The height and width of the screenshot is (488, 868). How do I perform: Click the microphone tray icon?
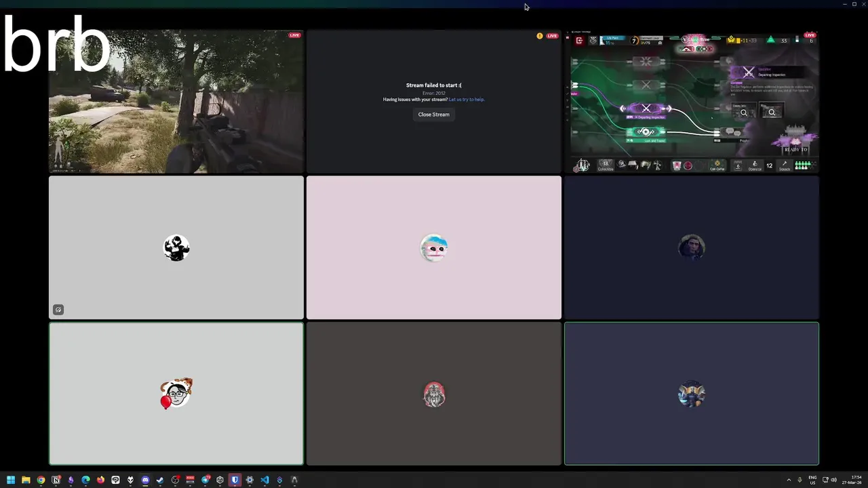800,480
